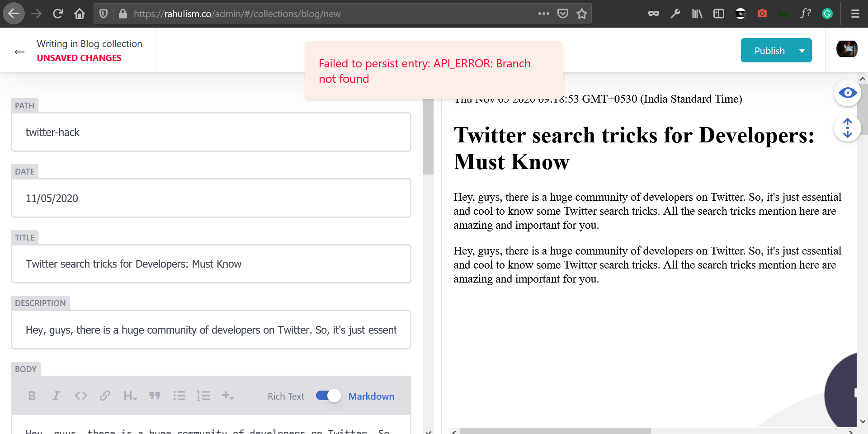
Task: Open the wrench developer tools icon
Action: point(675,14)
